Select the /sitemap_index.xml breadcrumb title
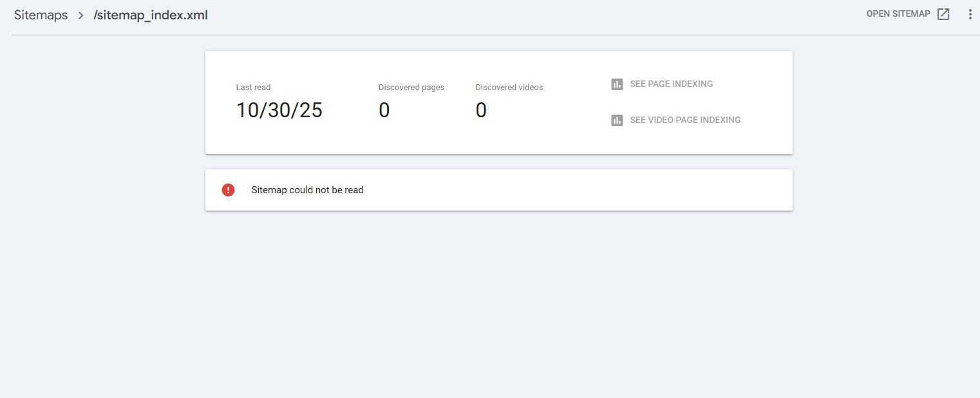 tap(151, 15)
